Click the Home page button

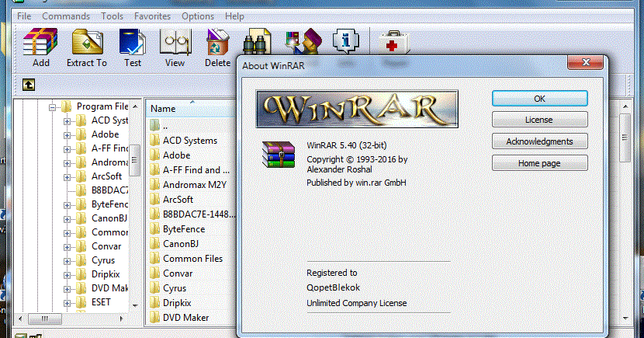540,163
